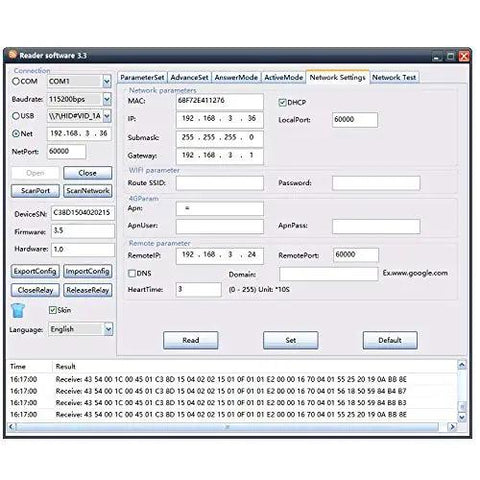Click the WIFI Password field
The image size is (480, 480).
[376, 183]
